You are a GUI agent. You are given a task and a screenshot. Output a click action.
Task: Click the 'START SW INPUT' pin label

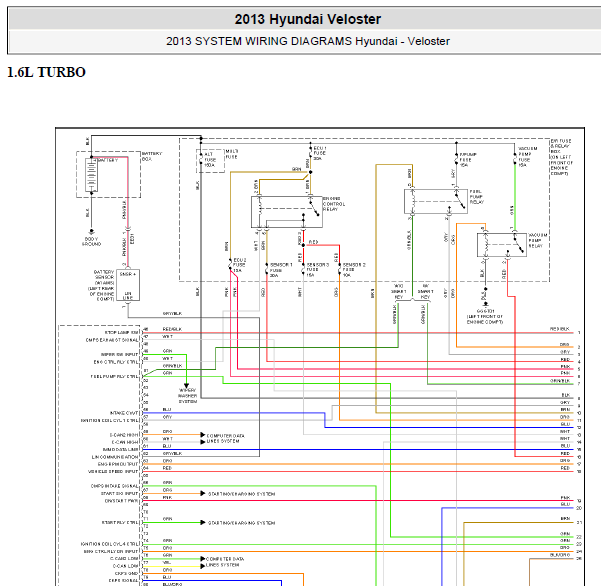coord(119,493)
